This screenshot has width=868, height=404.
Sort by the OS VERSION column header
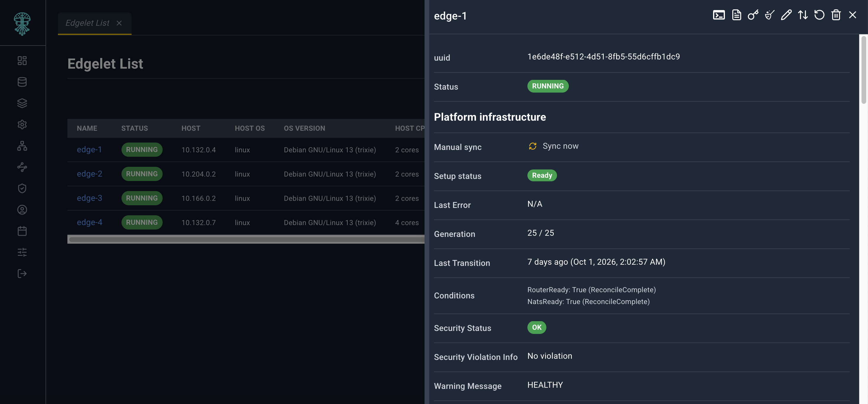pos(304,128)
